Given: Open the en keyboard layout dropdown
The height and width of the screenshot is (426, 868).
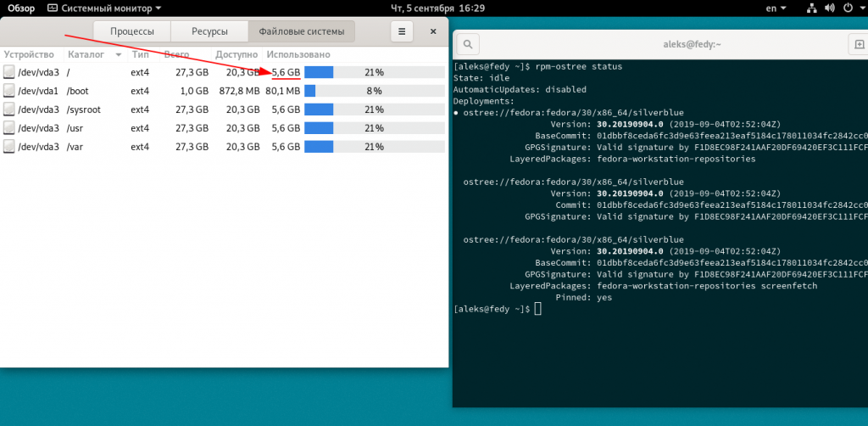Looking at the screenshot, I should (x=776, y=8).
